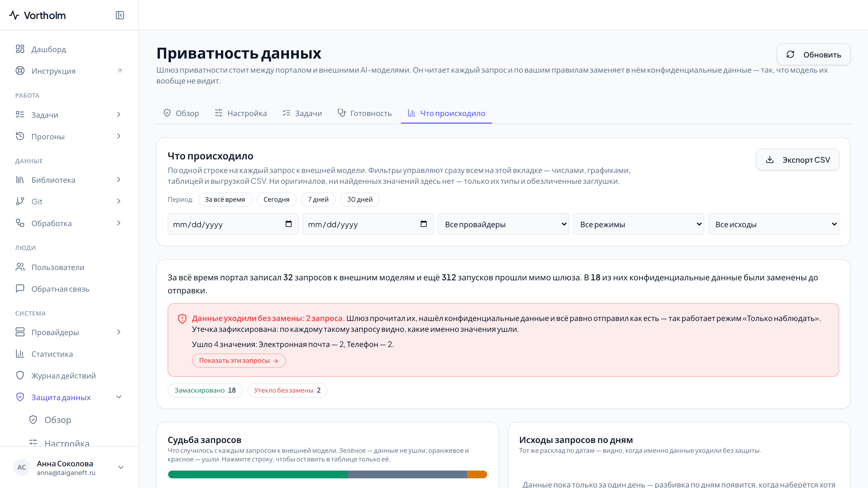
Task: Click Показать эти запросы
Action: 239,361
